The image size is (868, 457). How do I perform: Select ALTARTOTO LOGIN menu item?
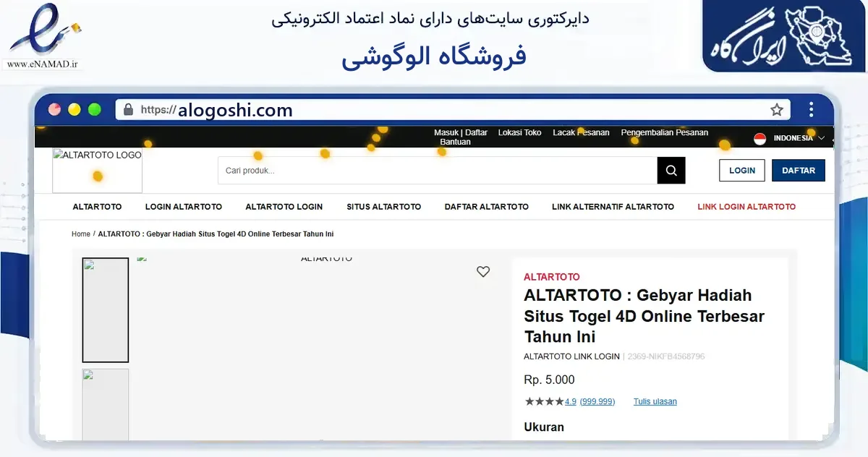pos(284,207)
